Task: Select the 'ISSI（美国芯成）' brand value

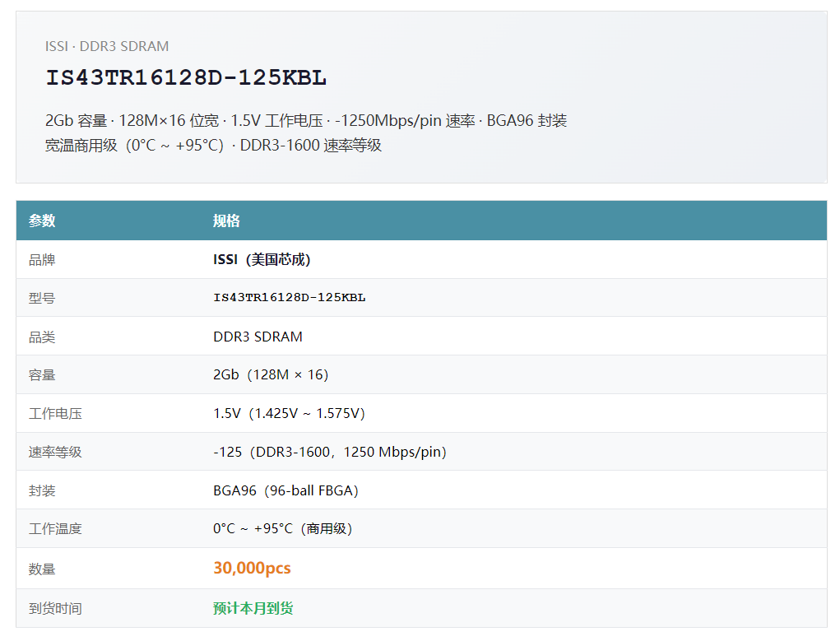Action: 262,260
